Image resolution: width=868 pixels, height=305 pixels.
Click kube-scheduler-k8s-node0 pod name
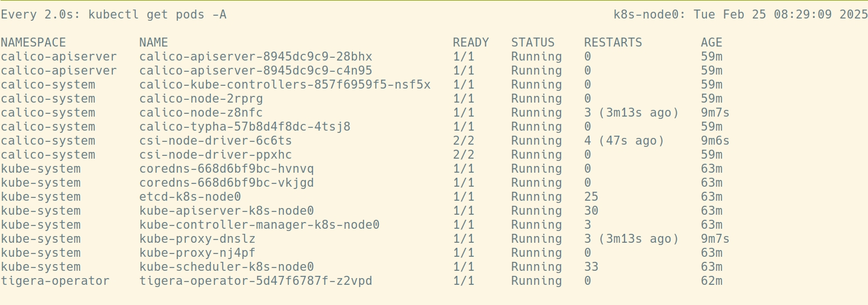click(227, 267)
